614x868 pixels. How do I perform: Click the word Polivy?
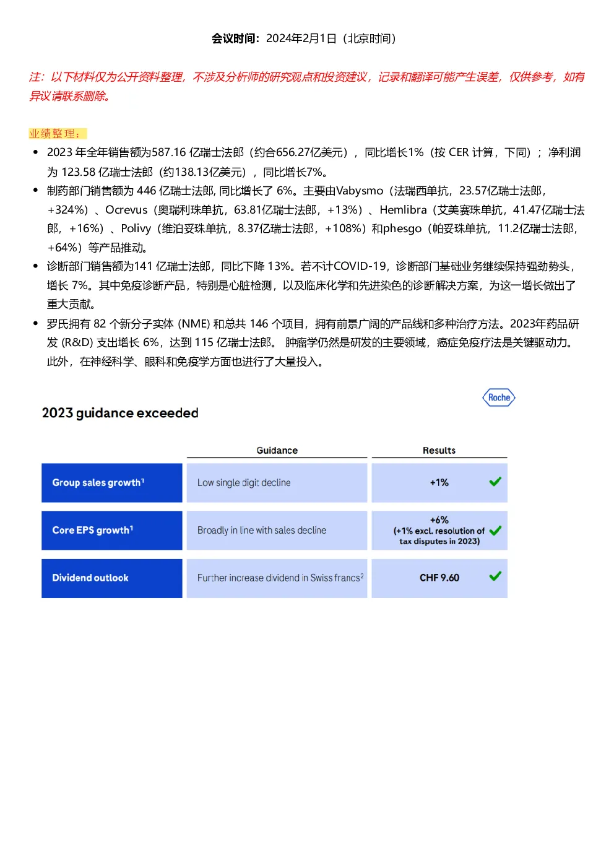click(x=136, y=228)
